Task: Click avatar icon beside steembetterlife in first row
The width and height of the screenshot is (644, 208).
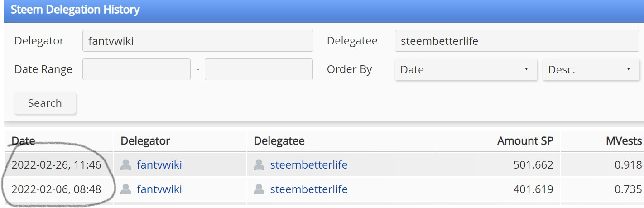Action: click(x=259, y=164)
